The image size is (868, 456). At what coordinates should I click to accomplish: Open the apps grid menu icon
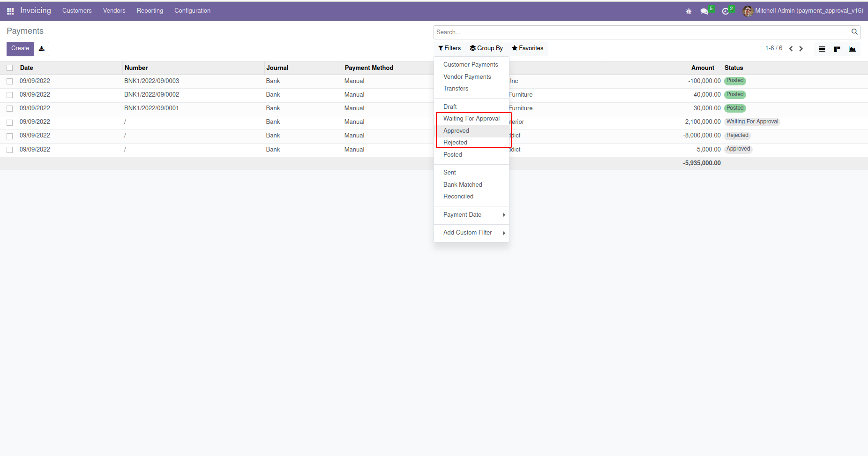[10, 11]
